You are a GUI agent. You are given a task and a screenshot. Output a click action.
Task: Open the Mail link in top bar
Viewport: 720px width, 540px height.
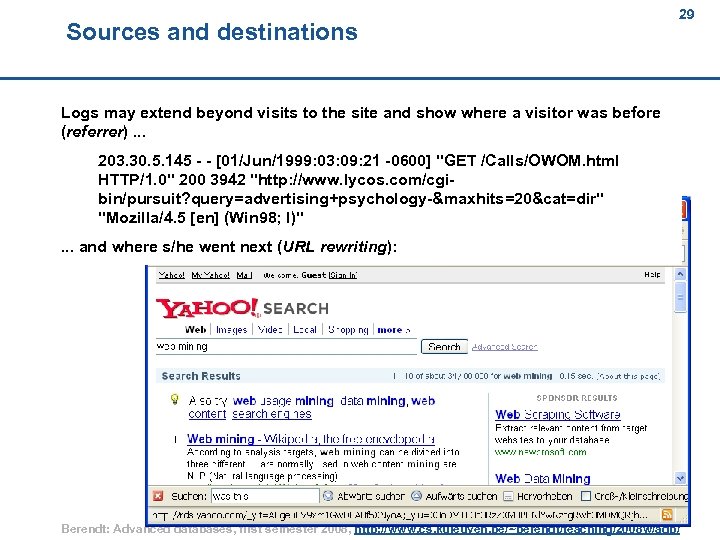tap(244, 275)
